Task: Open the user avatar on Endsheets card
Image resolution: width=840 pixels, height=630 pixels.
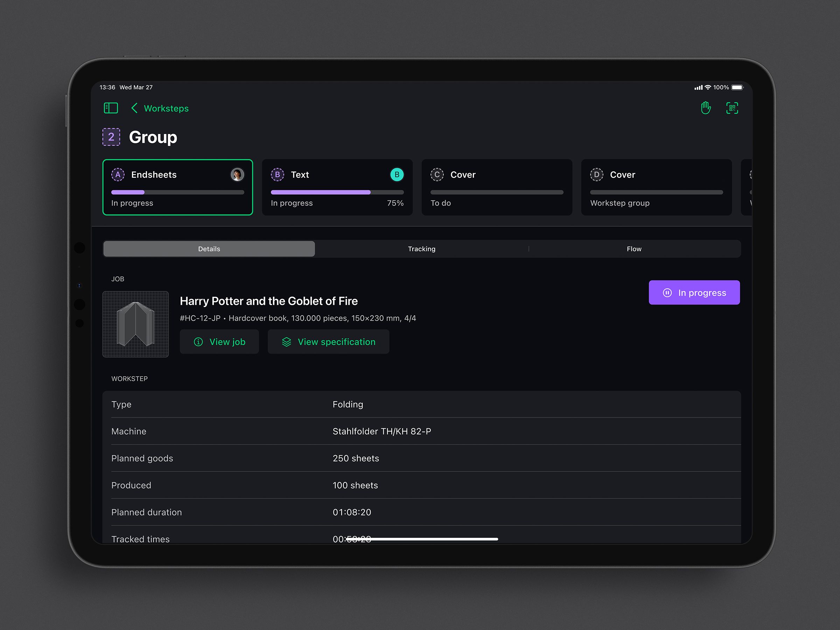Action: [237, 175]
